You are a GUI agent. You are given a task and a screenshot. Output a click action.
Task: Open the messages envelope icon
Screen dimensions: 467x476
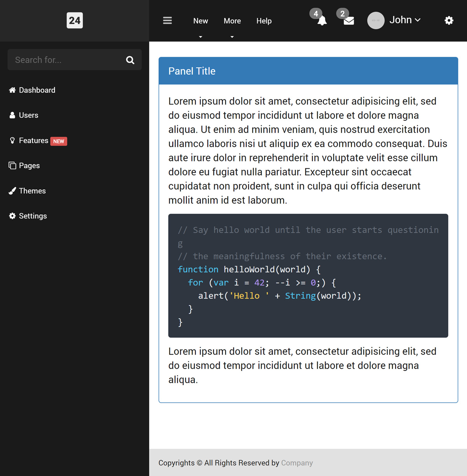pos(349,21)
